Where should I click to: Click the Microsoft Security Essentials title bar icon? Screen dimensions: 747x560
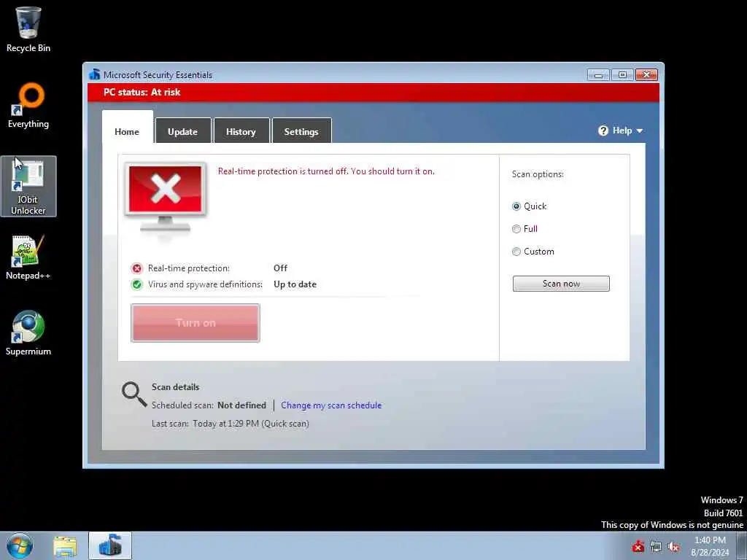point(94,75)
